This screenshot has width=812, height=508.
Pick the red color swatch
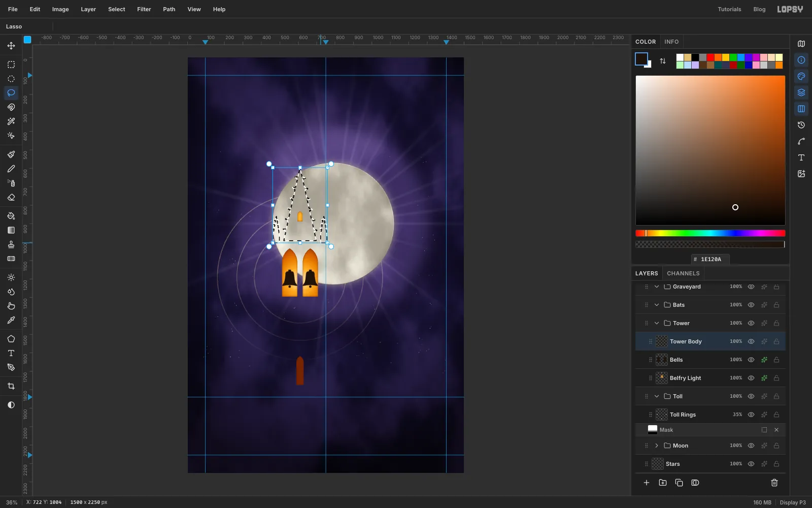pyautogui.click(x=710, y=57)
